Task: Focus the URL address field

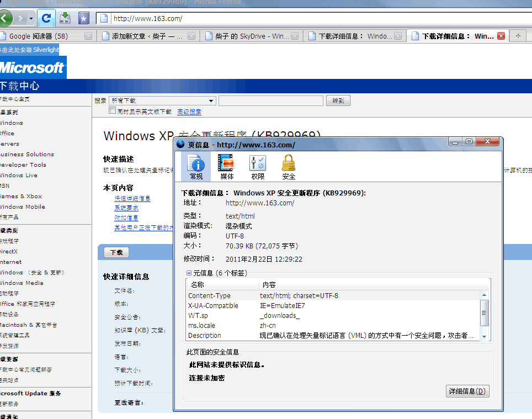Action: click(319, 18)
